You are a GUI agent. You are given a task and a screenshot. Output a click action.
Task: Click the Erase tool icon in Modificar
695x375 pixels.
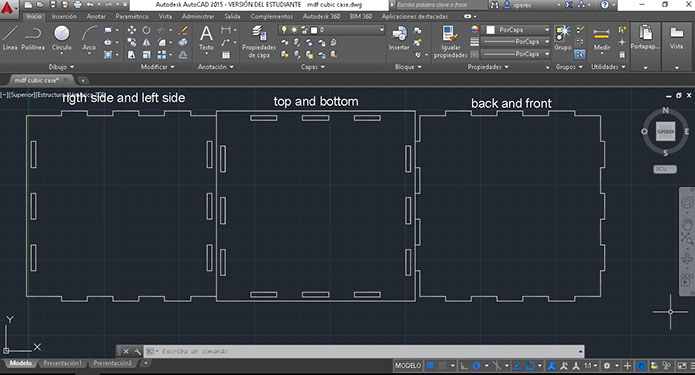click(183, 30)
